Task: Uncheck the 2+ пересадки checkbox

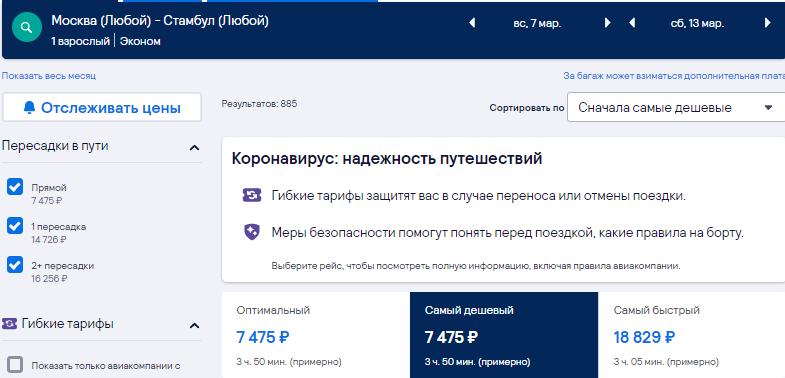Action: point(15,265)
